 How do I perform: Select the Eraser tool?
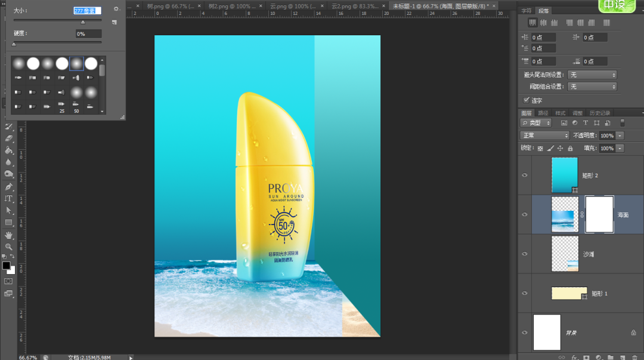tap(8, 139)
